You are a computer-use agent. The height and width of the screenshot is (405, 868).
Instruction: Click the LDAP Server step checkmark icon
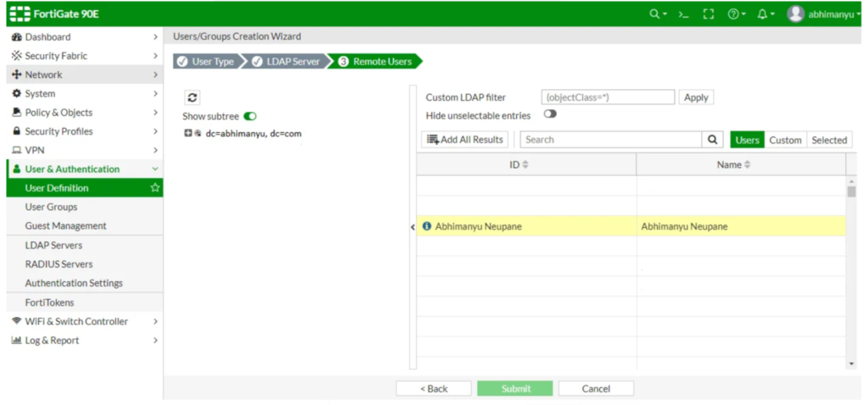(258, 62)
